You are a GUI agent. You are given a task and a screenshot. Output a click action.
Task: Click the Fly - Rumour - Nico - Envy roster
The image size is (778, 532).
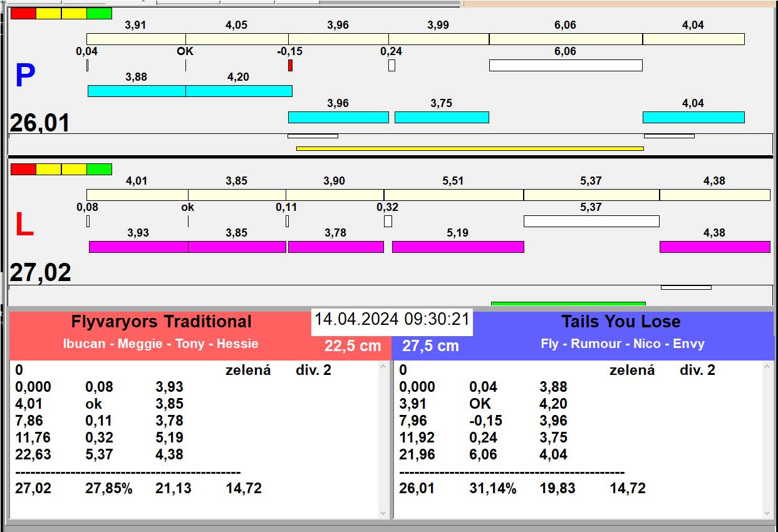(x=623, y=344)
